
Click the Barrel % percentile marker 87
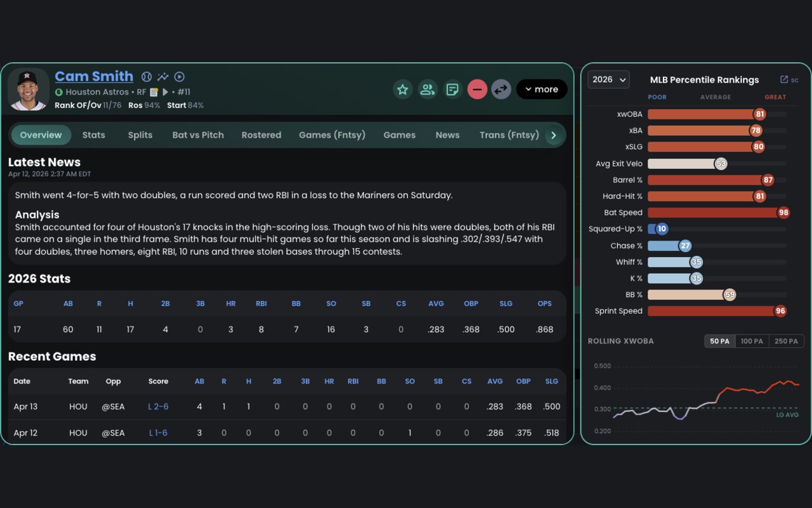click(x=768, y=180)
